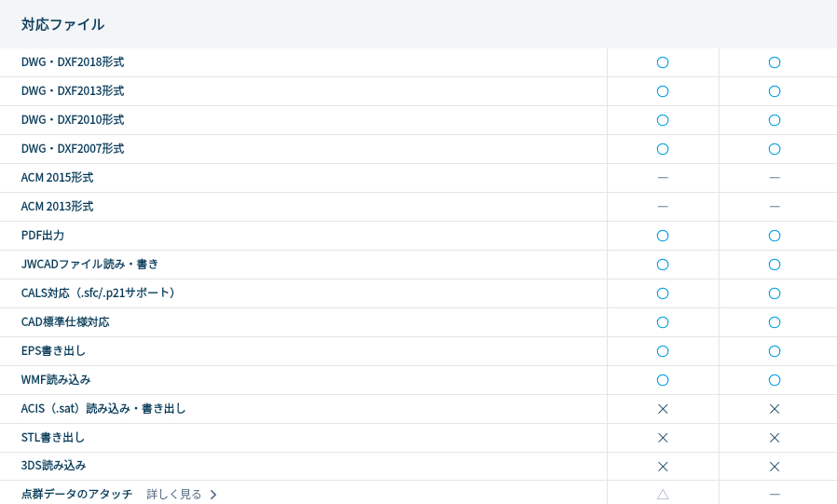The image size is (837, 504).
Task: Click the second circle mark in the PDF出力 row
Action: point(775,236)
